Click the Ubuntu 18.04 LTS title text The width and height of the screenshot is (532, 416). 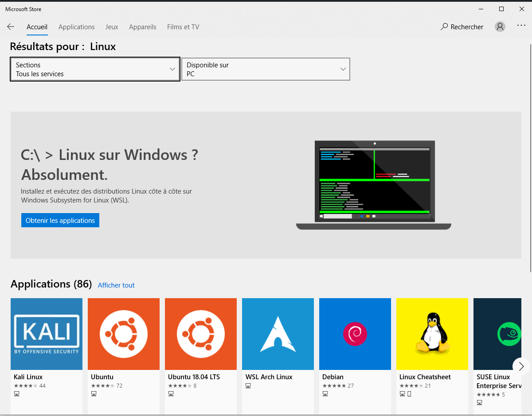pyautogui.click(x=194, y=377)
